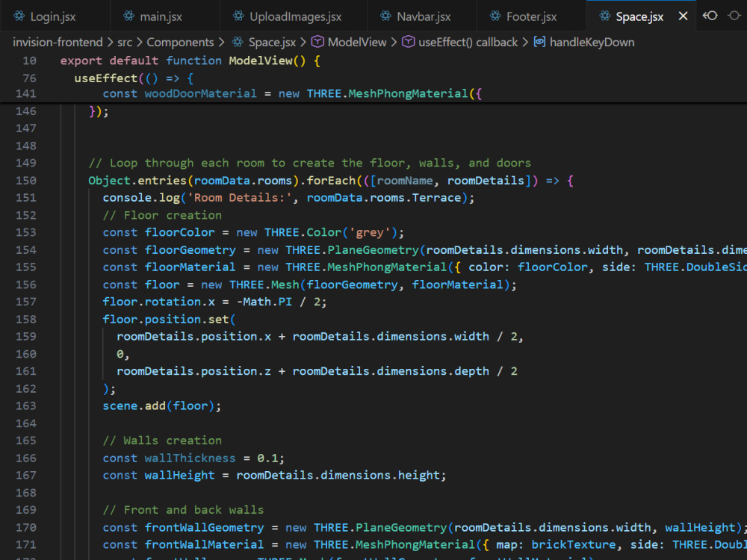Open handleKeyDown breadcrumb symbol

(x=592, y=43)
